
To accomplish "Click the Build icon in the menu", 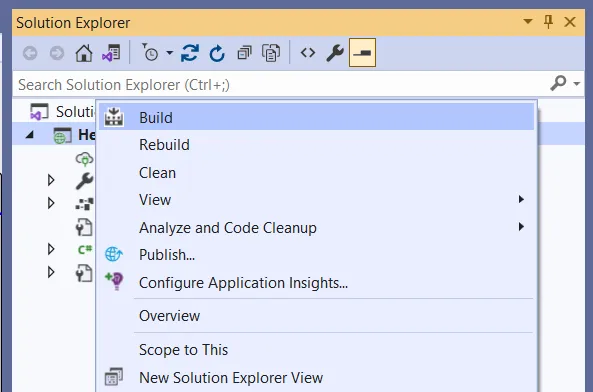I will pyautogui.click(x=114, y=117).
